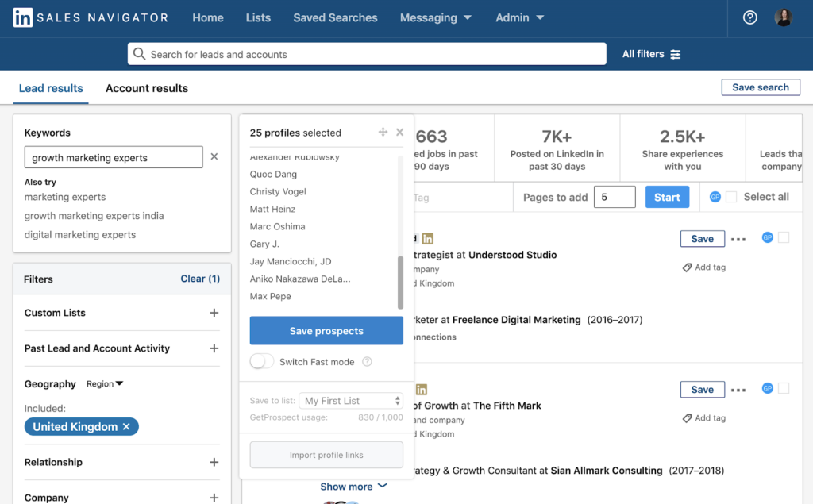Open Saved Searches
This screenshot has height=504, width=813.
336,17
